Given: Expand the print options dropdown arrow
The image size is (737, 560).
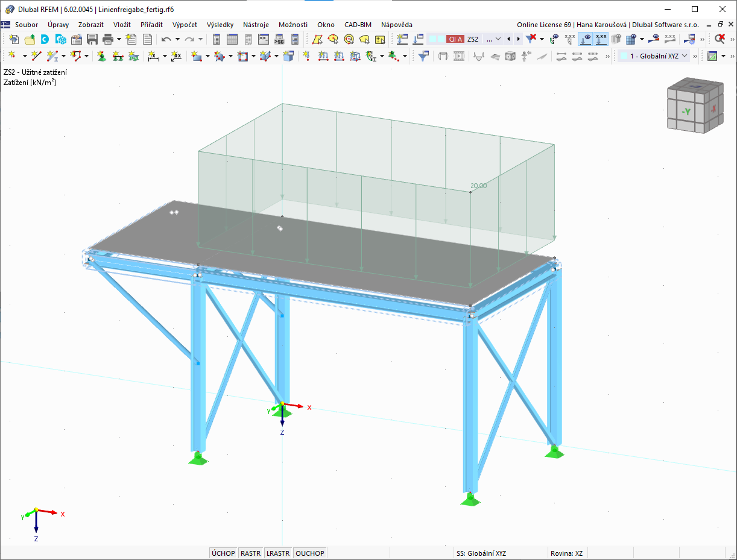Looking at the screenshot, I should point(119,39).
